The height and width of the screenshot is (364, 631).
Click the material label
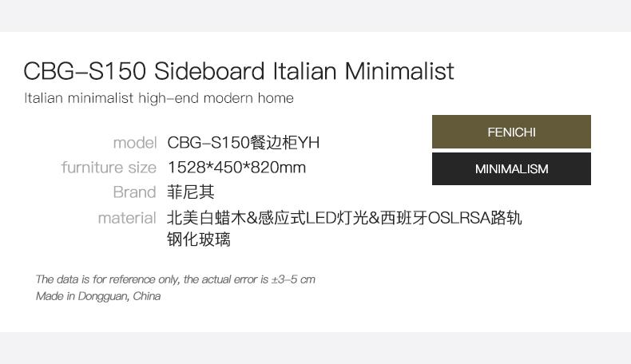coord(127,218)
